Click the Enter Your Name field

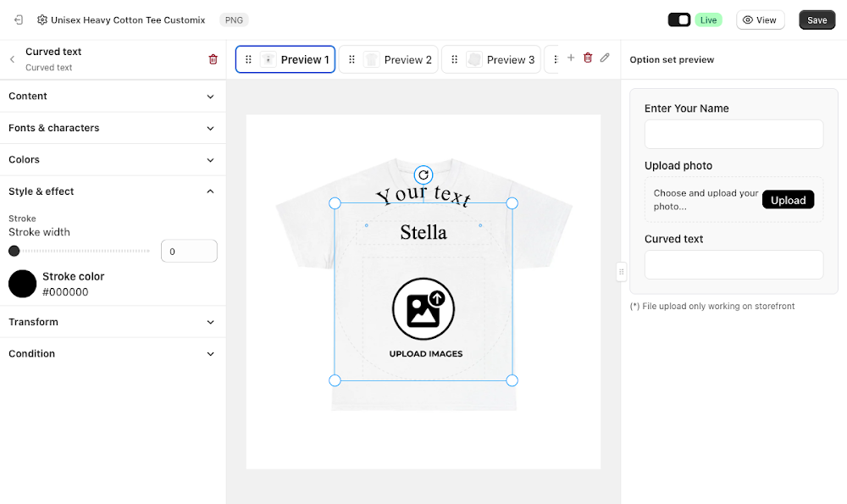pyautogui.click(x=734, y=134)
